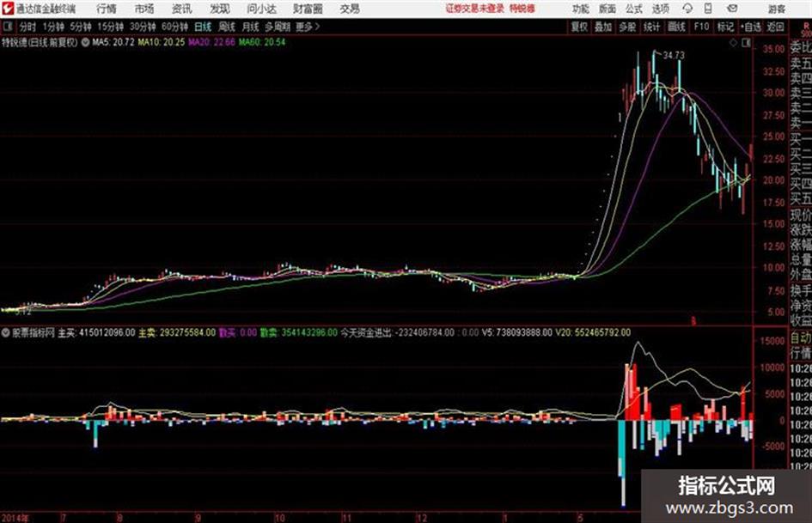Open the 多周期 multi-period view
The width and height of the screenshot is (812, 523).
click(278, 27)
